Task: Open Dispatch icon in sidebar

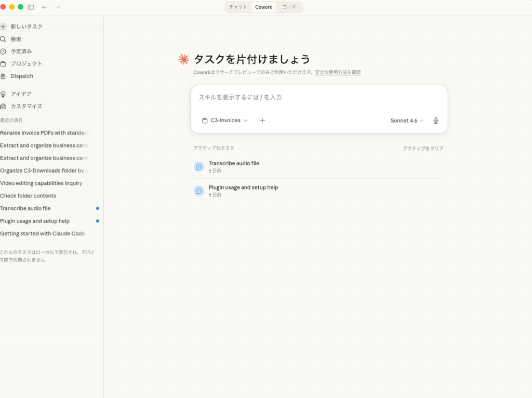Action: (x=4, y=76)
